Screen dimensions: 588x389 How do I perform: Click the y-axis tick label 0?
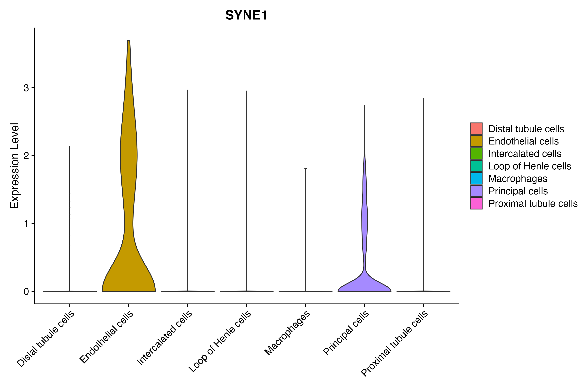coord(26,292)
